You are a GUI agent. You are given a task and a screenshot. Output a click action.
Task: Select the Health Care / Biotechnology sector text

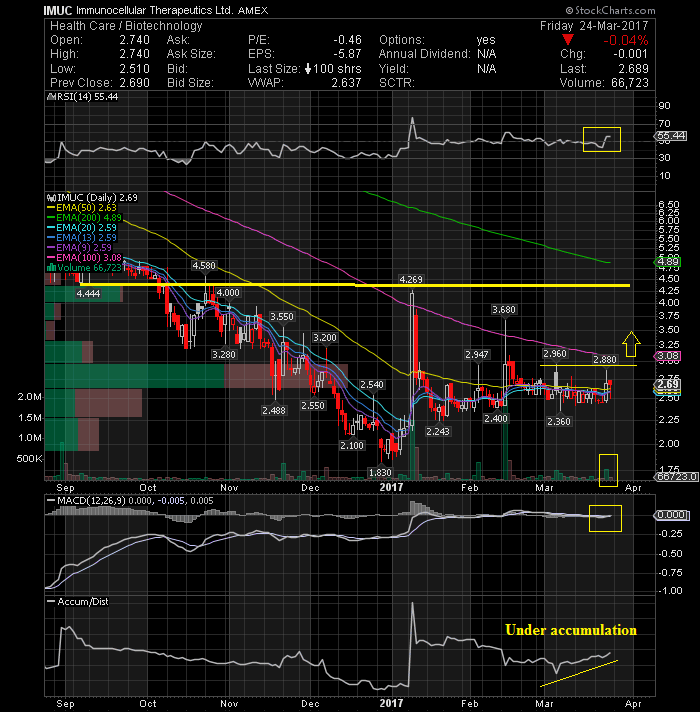126,26
